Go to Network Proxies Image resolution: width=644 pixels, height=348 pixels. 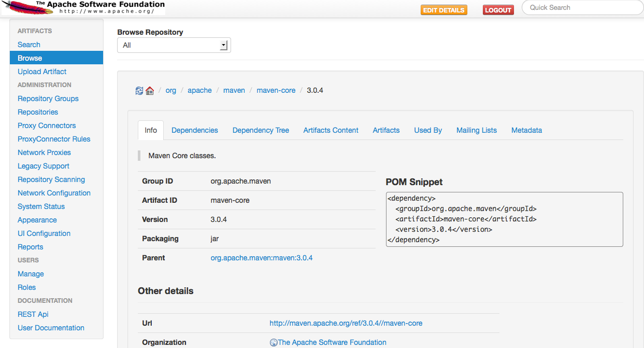pyautogui.click(x=44, y=152)
